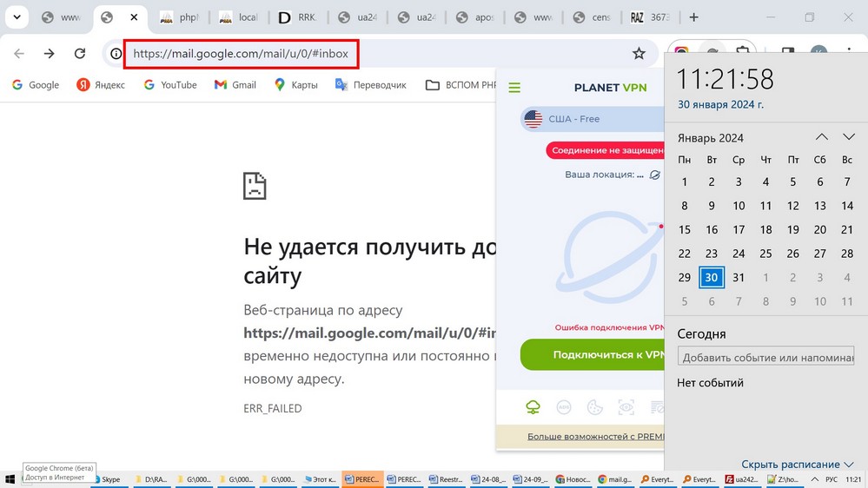Switch to the RAZ 3673 browser tab
The height and width of the screenshot is (488, 868).
click(x=651, y=17)
